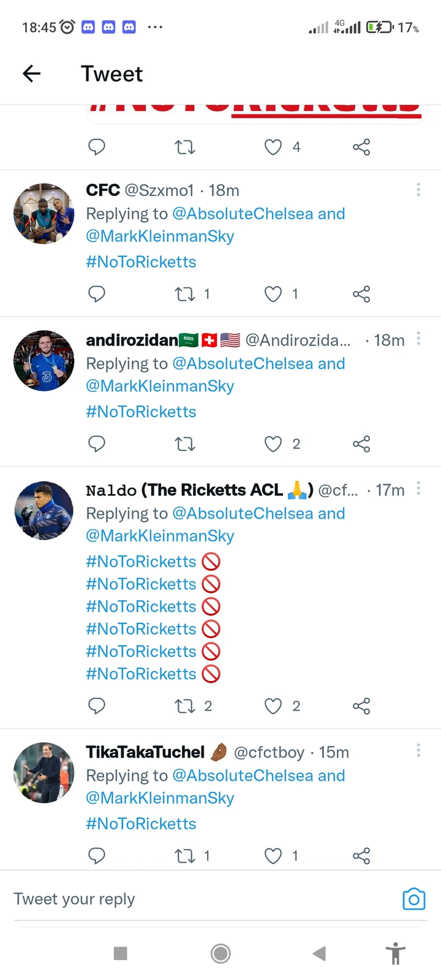Tap the back arrow in Tweet header
The height and width of the screenshot is (980, 441).
click(32, 74)
